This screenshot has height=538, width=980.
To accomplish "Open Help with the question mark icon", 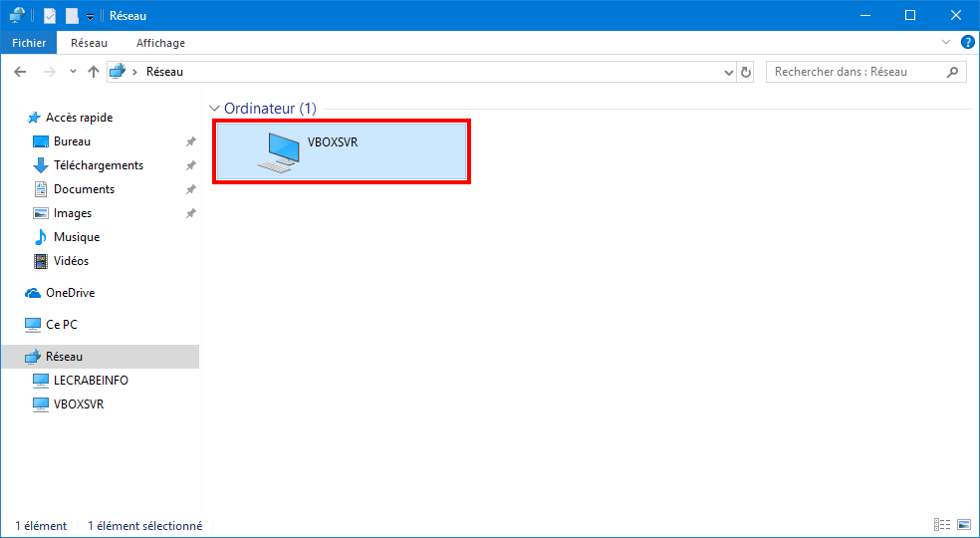I will point(967,42).
